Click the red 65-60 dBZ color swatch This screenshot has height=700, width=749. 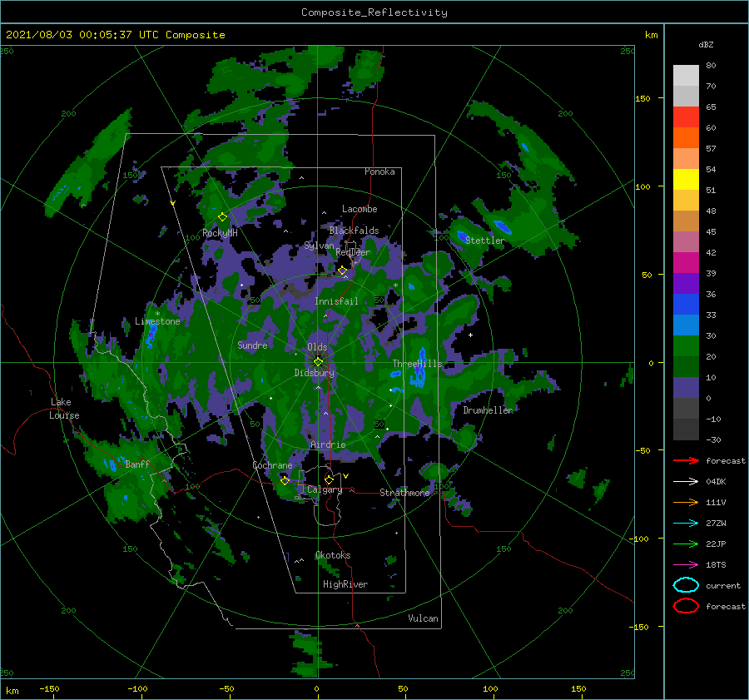(x=686, y=117)
